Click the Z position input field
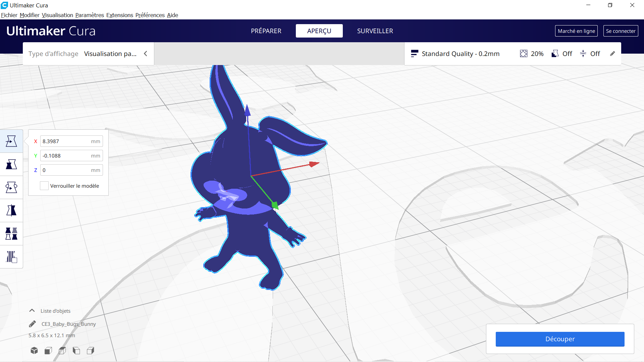Screen dimensions: 644x362 [x=71, y=170]
